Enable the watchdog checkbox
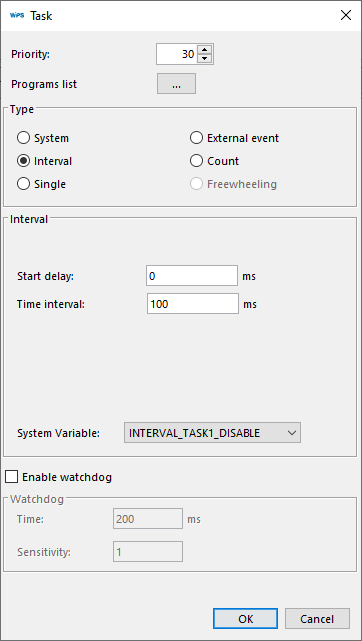Image resolution: width=362 pixels, height=641 pixels. [x=11, y=477]
